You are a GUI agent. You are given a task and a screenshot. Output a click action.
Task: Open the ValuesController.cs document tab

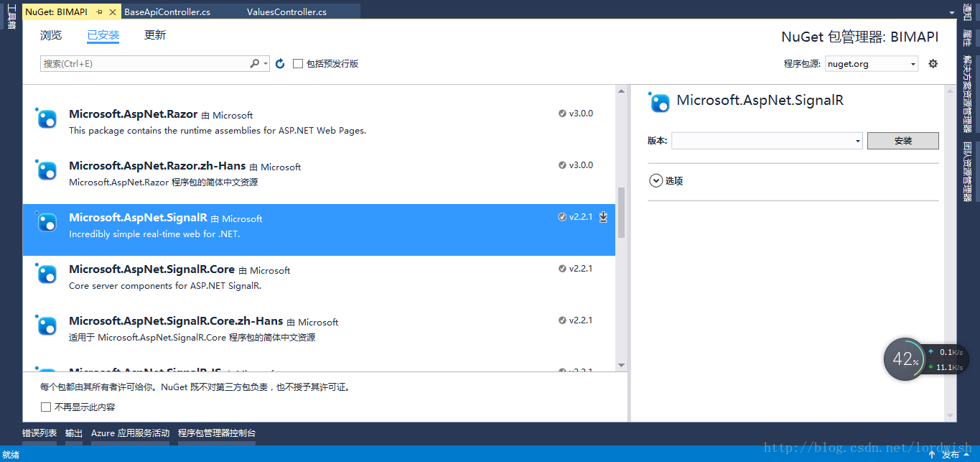[x=286, y=12]
